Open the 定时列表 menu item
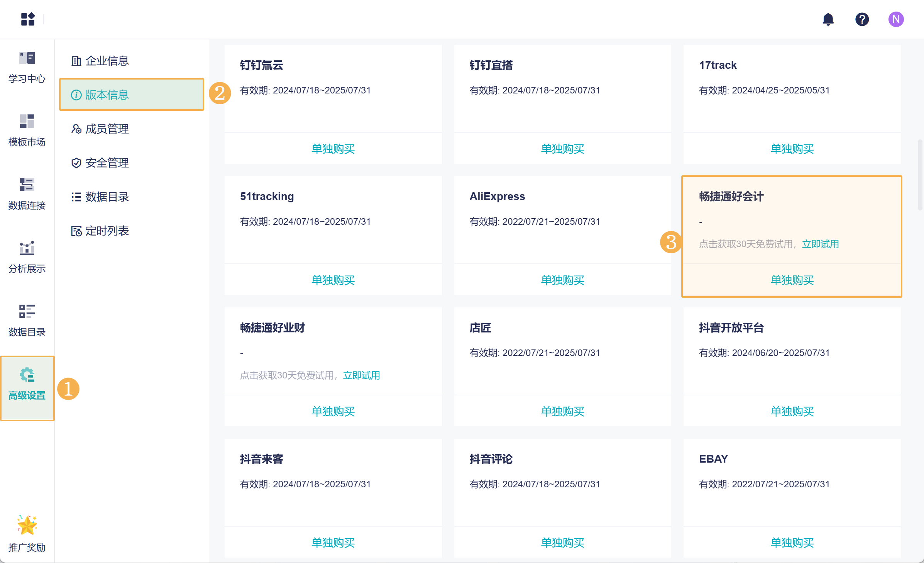Viewport: 924px width, 563px height. click(107, 231)
